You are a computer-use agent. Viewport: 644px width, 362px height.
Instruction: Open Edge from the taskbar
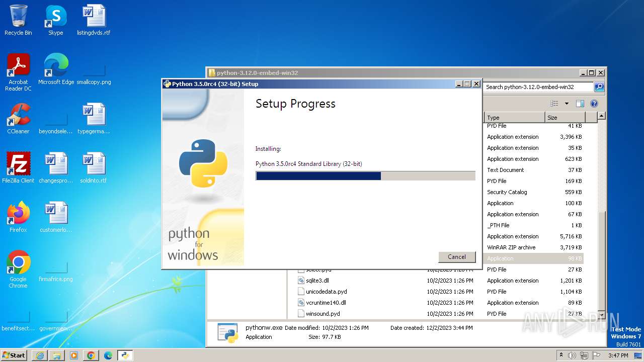(108, 355)
